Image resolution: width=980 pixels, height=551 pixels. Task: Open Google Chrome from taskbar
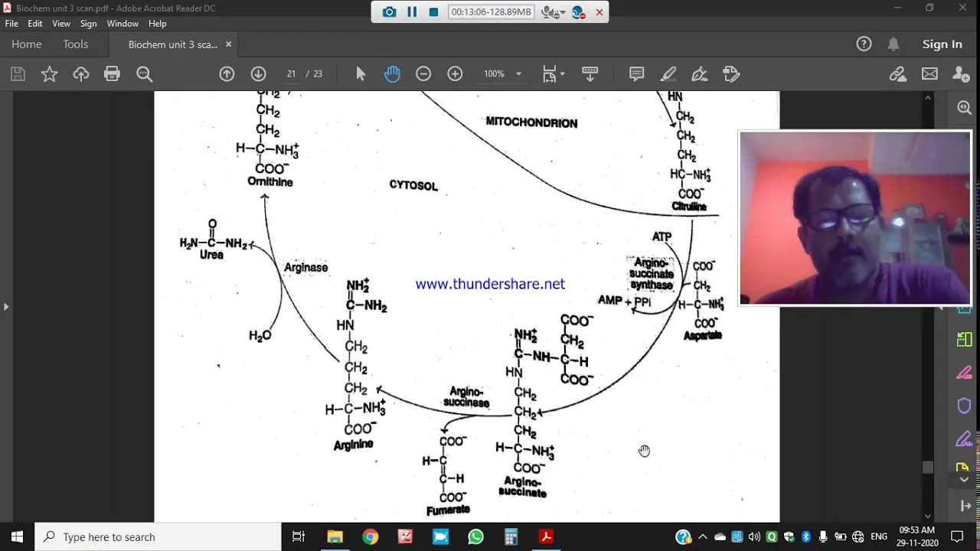[370, 537]
